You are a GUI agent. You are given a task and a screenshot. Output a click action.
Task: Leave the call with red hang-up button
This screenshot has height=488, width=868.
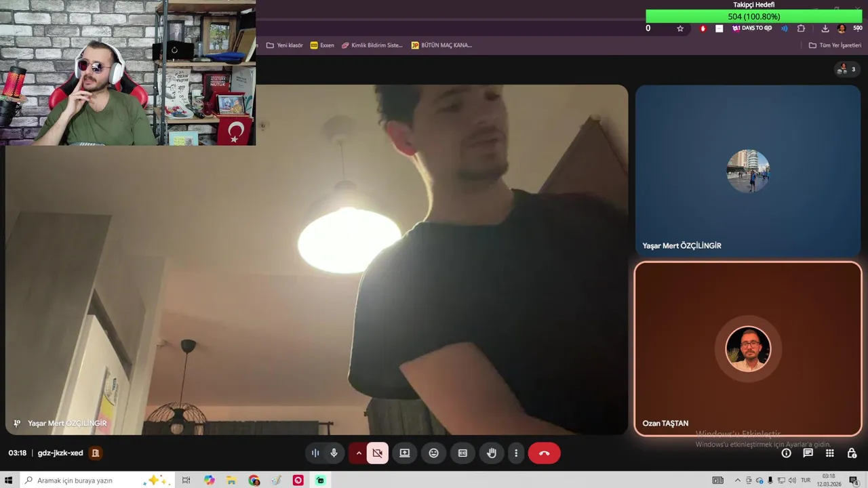pyautogui.click(x=544, y=453)
